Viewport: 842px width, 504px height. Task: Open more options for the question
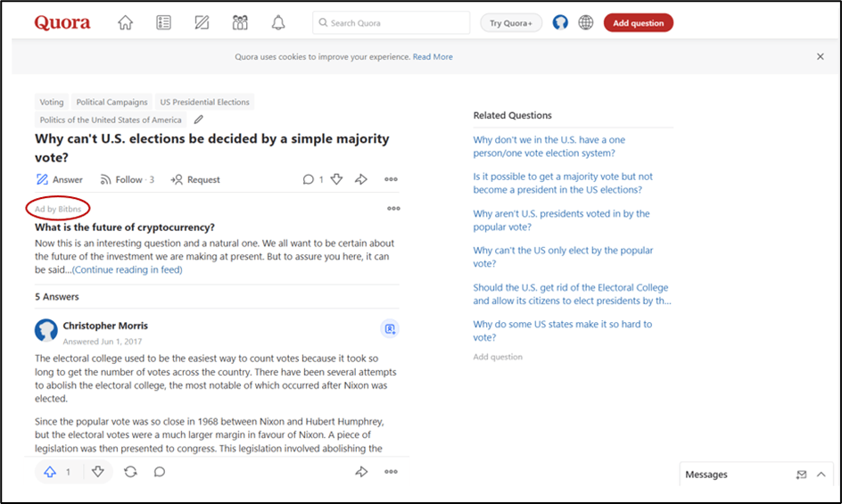click(x=391, y=179)
